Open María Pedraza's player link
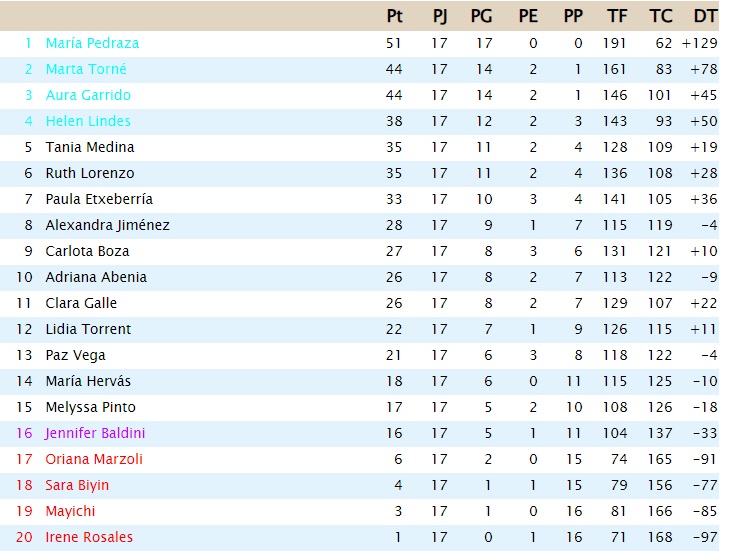This screenshot has height=551, width=729. (x=92, y=43)
